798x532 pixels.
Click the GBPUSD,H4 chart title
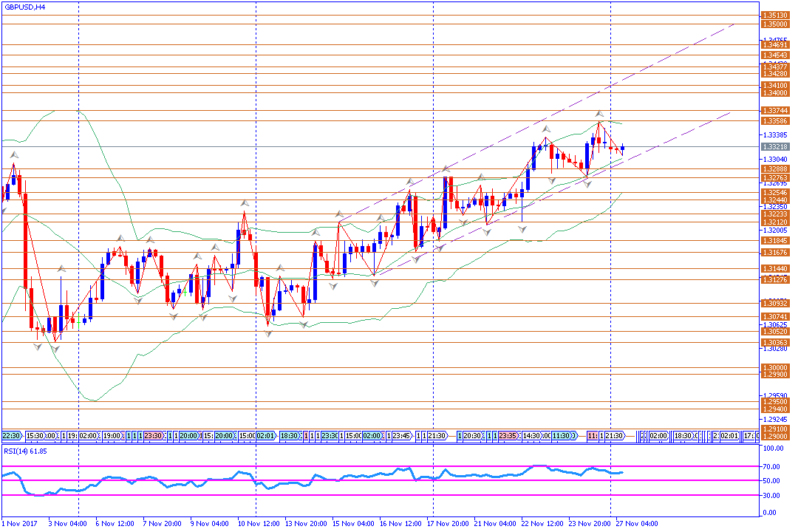click(x=25, y=7)
